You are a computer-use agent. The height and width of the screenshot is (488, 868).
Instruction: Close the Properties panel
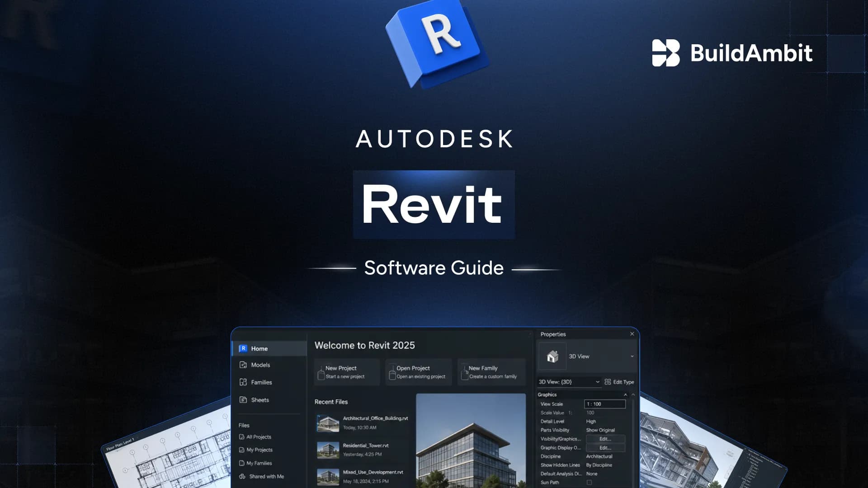pyautogui.click(x=632, y=334)
